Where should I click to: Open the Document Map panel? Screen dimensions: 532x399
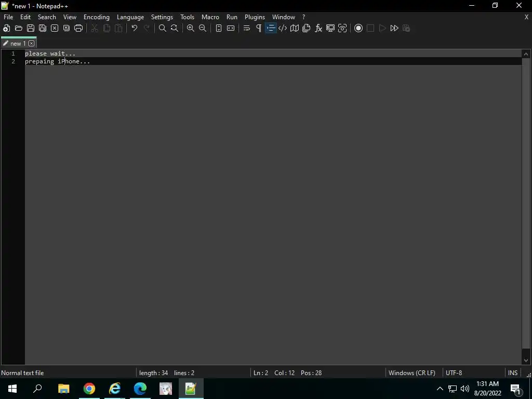tap(295, 28)
